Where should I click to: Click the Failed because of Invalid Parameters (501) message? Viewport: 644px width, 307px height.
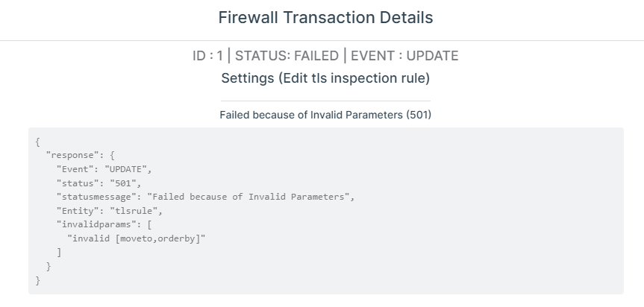[x=325, y=115]
